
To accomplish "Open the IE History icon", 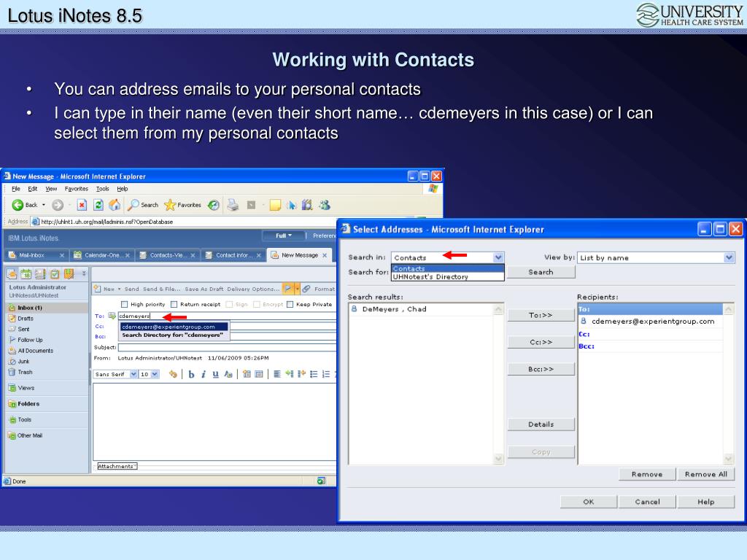I will 214,205.
